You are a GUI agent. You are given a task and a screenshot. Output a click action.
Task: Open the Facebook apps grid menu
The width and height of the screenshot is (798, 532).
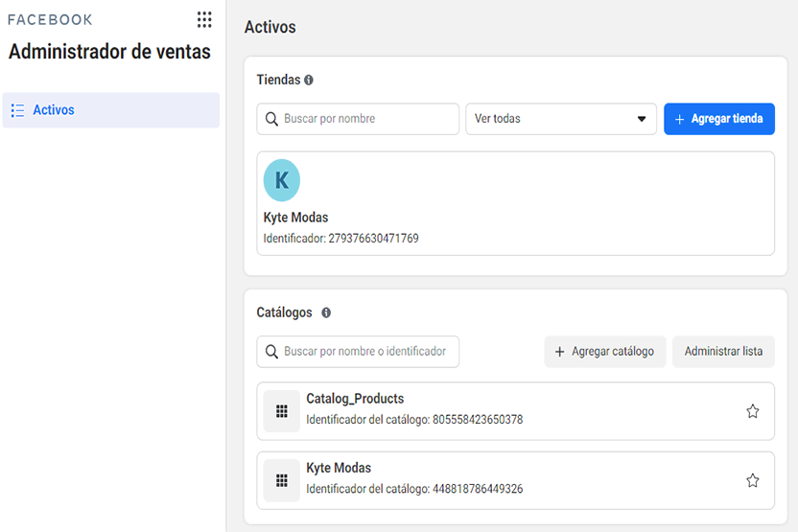(204, 19)
